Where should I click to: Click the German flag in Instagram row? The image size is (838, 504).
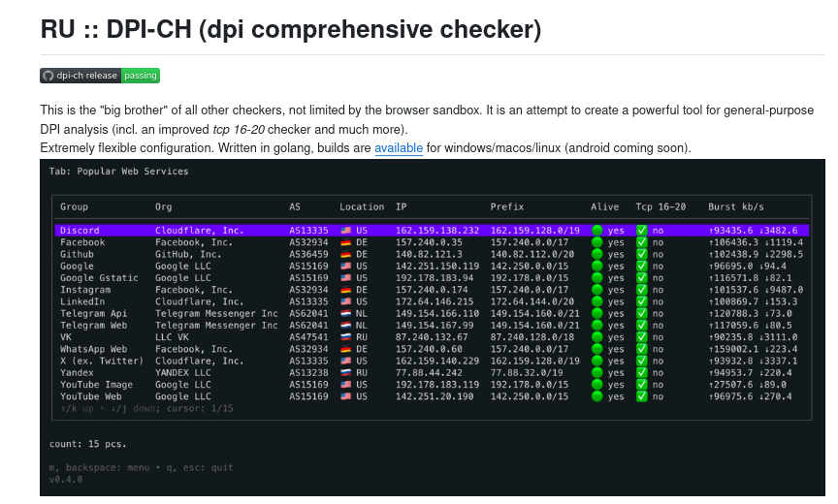[x=346, y=290]
